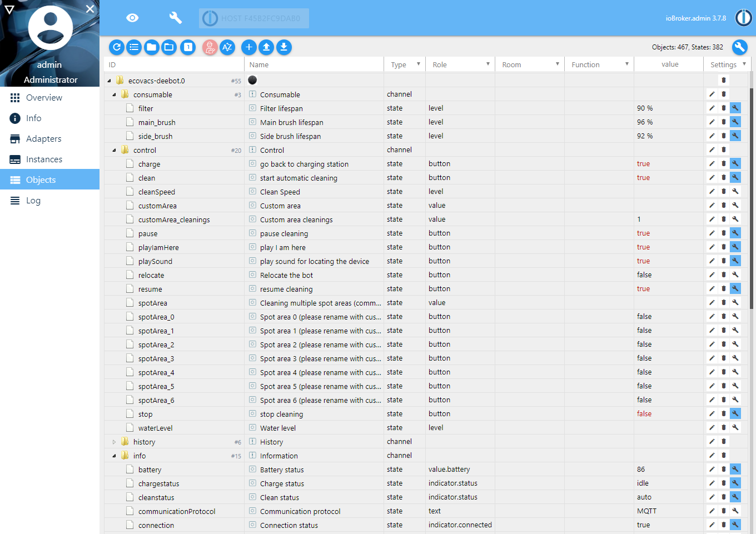Collapse all nodes folder icon
Screen dimensions: 756x534
[x=152, y=47]
